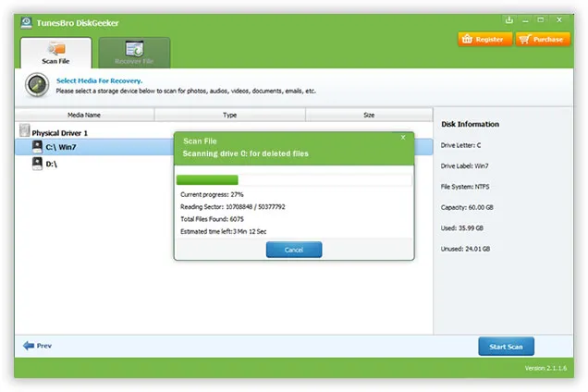Viewport: 588px width, 392px height.
Task: Sort by the Size column header
Action: coord(368,115)
